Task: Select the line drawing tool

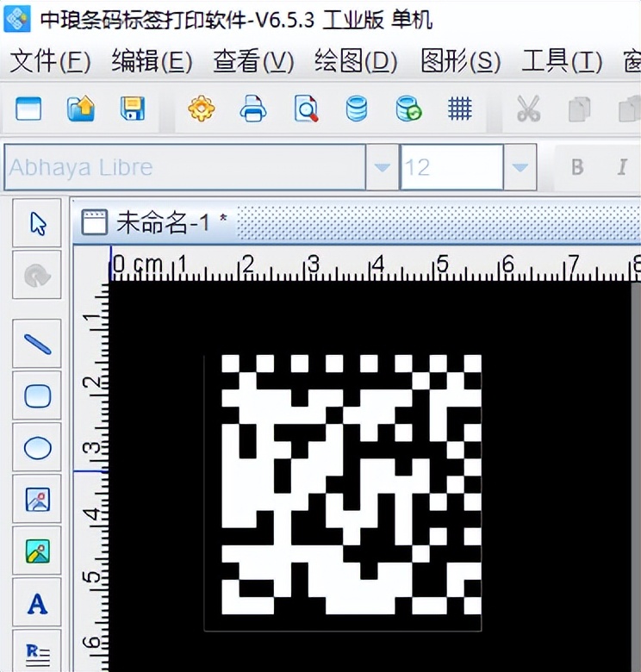Action: (37, 344)
